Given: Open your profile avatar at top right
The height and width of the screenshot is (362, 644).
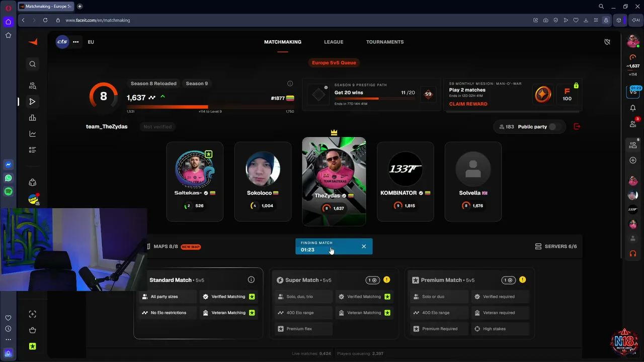Looking at the screenshot, I should tap(633, 42).
